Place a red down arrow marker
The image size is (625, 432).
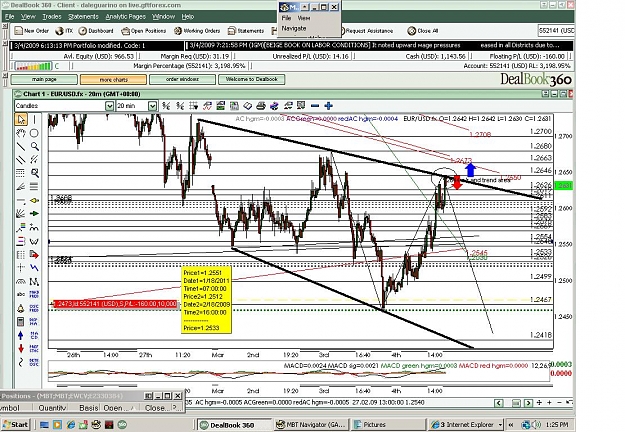[x=21, y=349]
